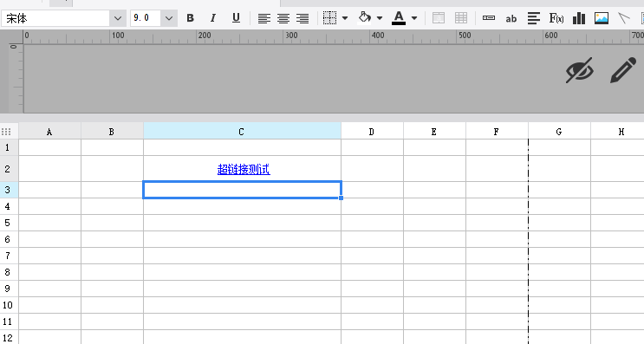Select row 4 header
Image resolution: width=644 pixels, height=344 pixels.
tap(9, 206)
